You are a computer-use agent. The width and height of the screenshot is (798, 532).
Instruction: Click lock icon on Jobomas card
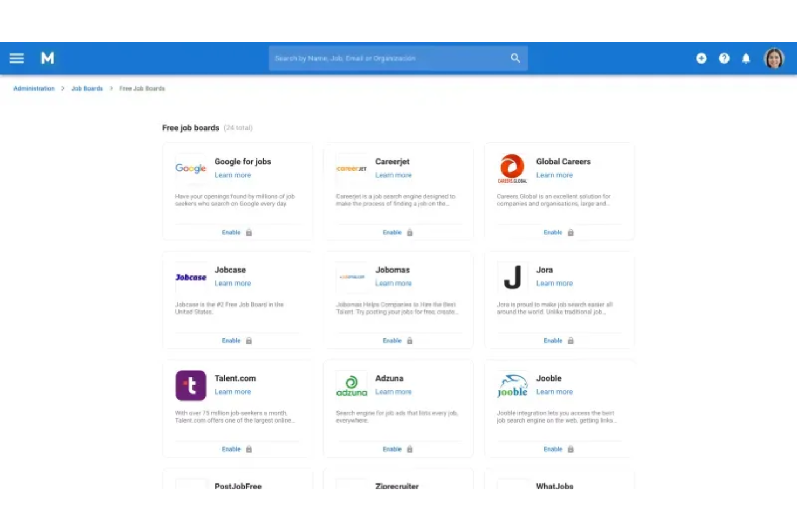(x=410, y=341)
